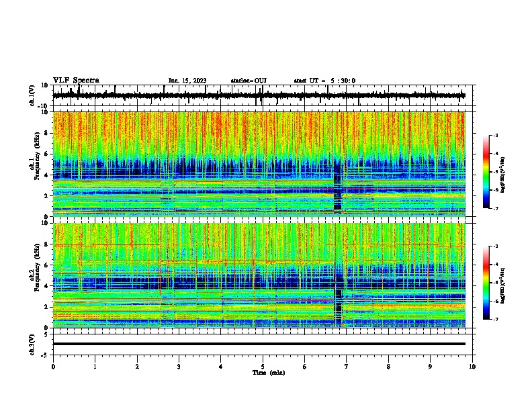Image resolution: width=532 pixels, height=411 pixels.
Task: Click the ch.1 spectrogram color scale bar
Action: coord(486,172)
